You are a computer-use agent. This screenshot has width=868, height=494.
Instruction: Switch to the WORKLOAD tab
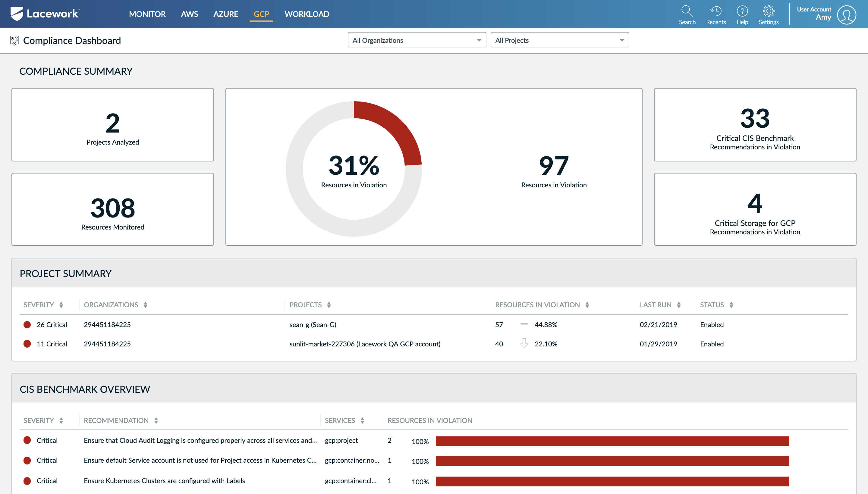coord(307,14)
